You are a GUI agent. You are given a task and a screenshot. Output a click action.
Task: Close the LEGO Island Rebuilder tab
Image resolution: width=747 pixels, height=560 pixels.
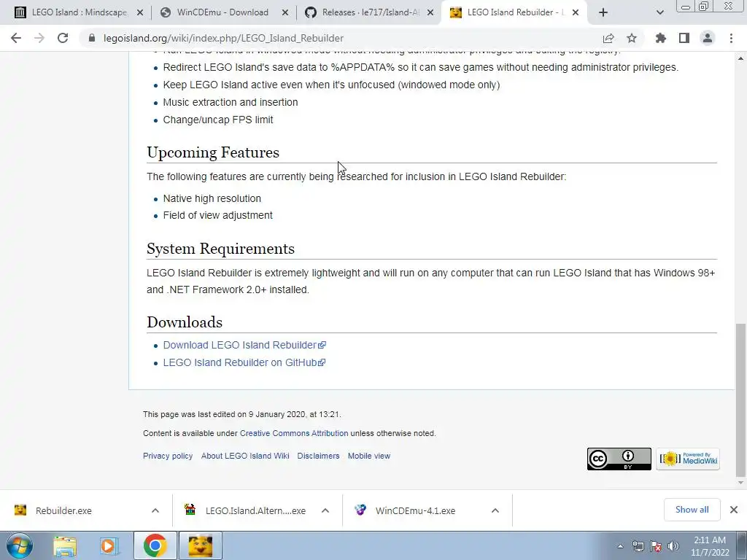[x=576, y=12]
